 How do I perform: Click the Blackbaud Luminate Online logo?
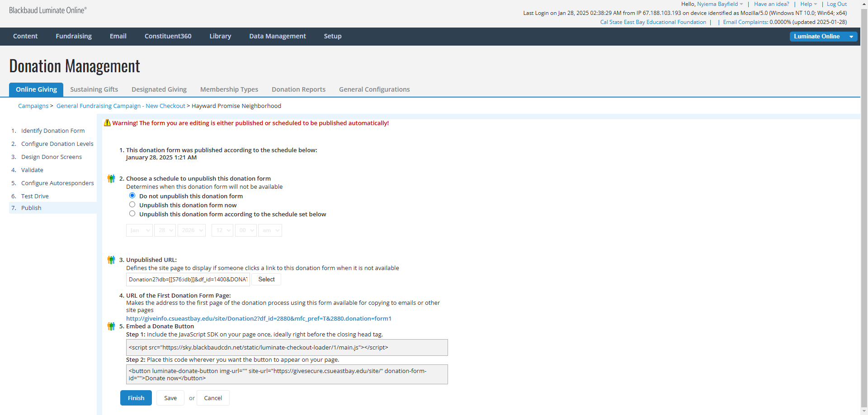pyautogui.click(x=48, y=10)
